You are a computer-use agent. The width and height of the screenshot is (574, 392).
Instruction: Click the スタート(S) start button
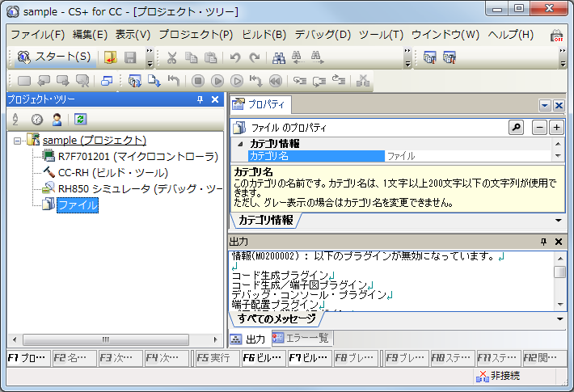[x=55, y=57]
